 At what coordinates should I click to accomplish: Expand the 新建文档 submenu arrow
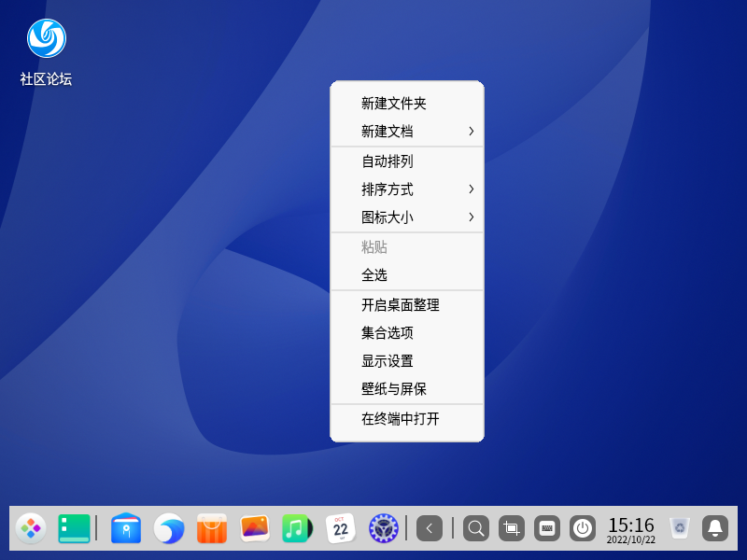pyautogui.click(x=472, y=132)
